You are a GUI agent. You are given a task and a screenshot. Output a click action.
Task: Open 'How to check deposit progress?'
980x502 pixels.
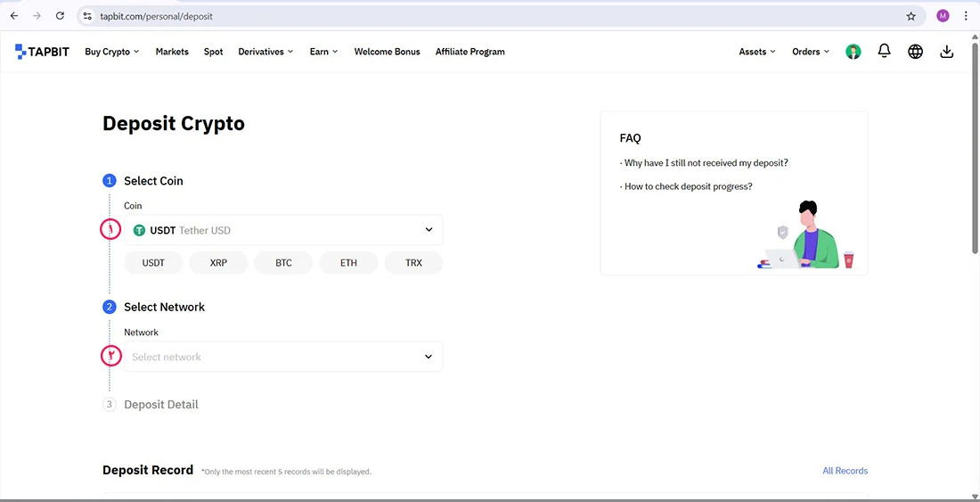[686, 186]
